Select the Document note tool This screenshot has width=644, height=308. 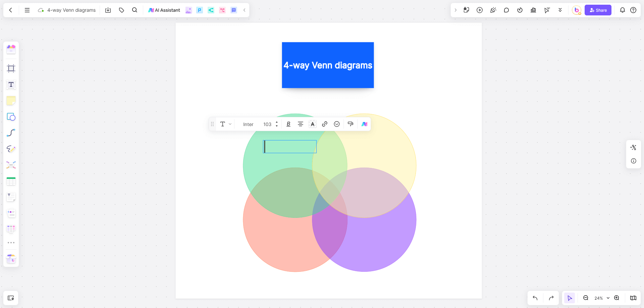(x=11, y=197)
